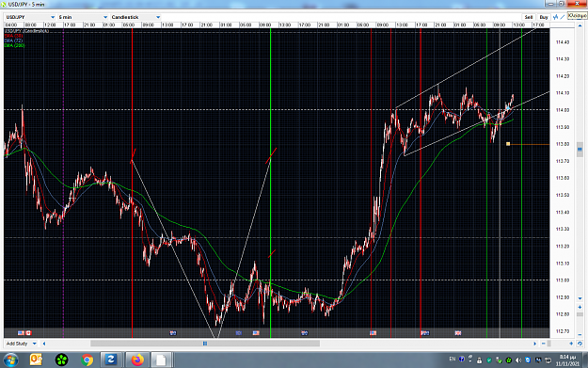Click the chart left scroll arrow

[44, 344]
